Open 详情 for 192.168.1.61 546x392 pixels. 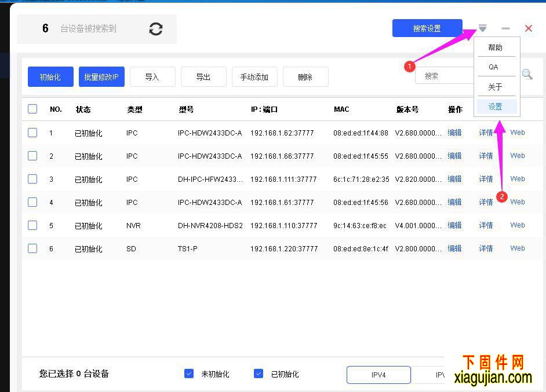click(x=486, y=202)
